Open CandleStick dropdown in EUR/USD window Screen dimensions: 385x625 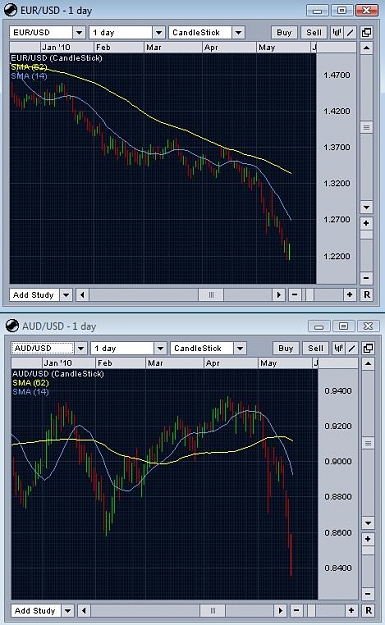coord(238,32)
